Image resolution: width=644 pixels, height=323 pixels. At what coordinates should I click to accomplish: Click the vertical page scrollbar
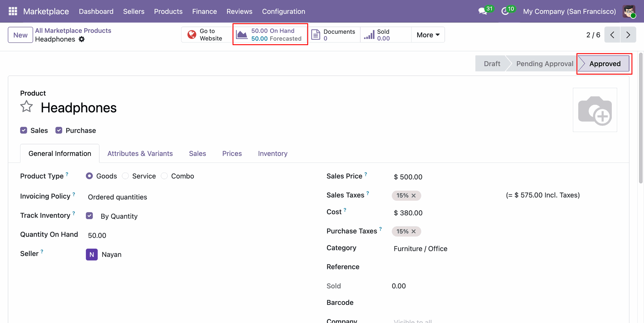click(x=641, y=118)
